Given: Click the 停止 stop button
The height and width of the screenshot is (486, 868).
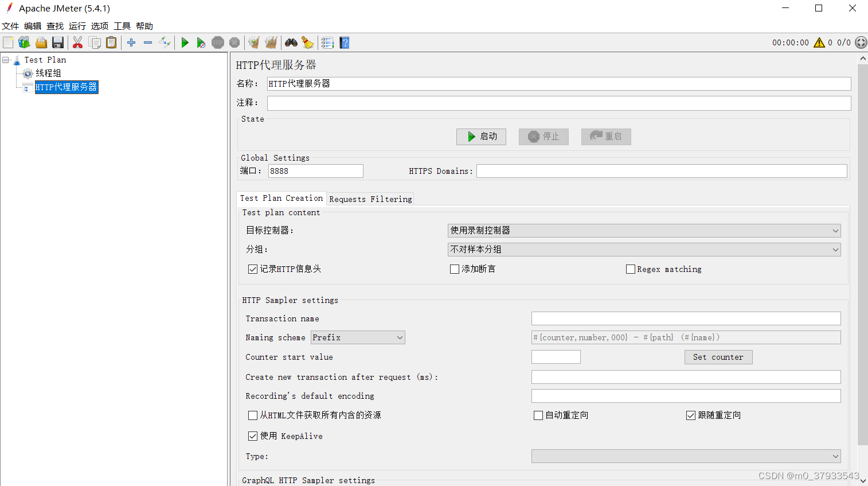Looking at the screenshot, I should point(544,137).
